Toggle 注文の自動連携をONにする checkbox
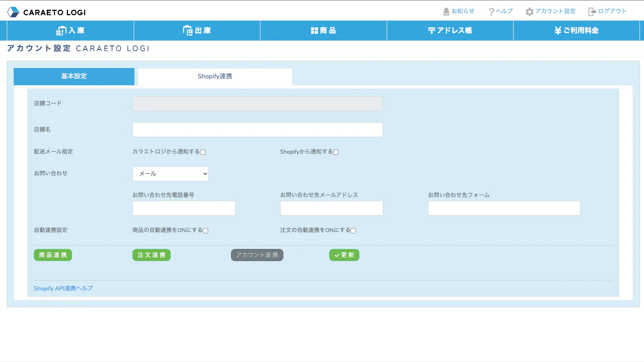The height and width of the screenshot is (362, 644). pos(353,230)
